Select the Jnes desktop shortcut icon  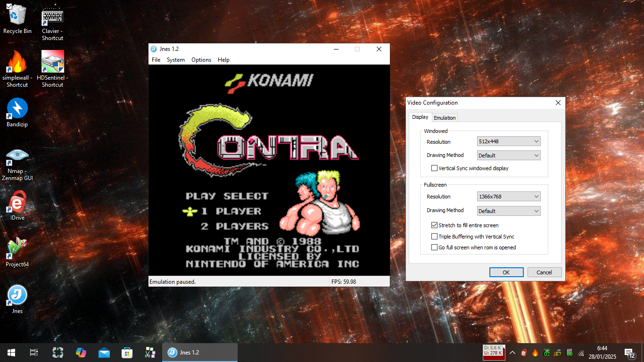(17, 299)
